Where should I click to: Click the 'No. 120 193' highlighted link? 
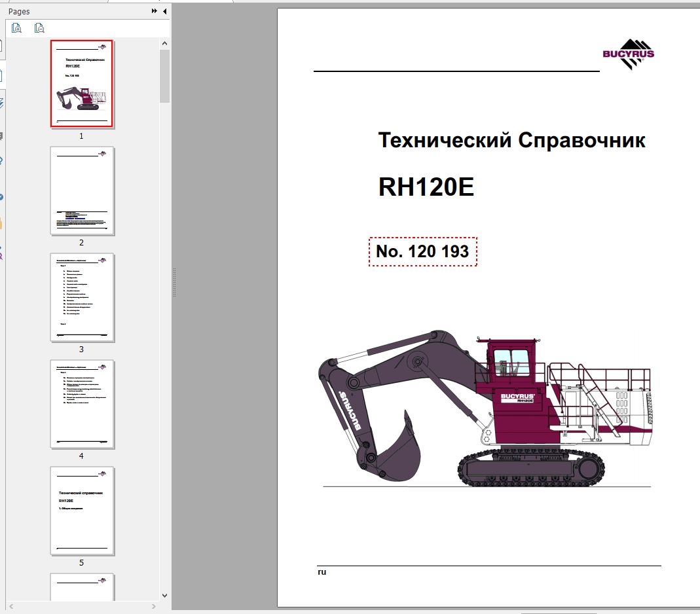pyautogui.click(x=422, y=250)
